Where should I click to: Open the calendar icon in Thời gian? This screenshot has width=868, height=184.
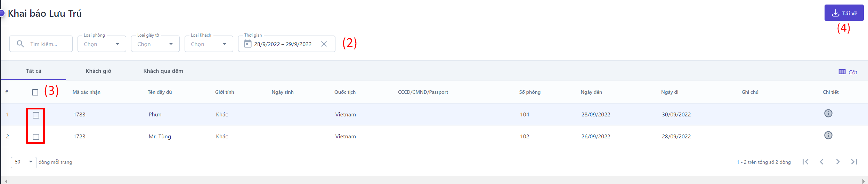(x=248, y=44)
